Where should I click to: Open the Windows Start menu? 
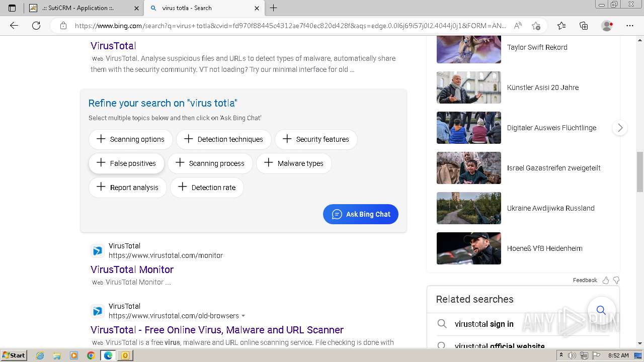tap(14, 355)
